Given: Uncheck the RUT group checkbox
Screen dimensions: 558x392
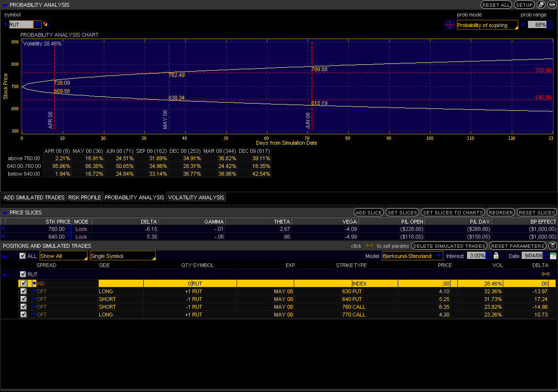Looking at the screenshot, I should point(23,274).
